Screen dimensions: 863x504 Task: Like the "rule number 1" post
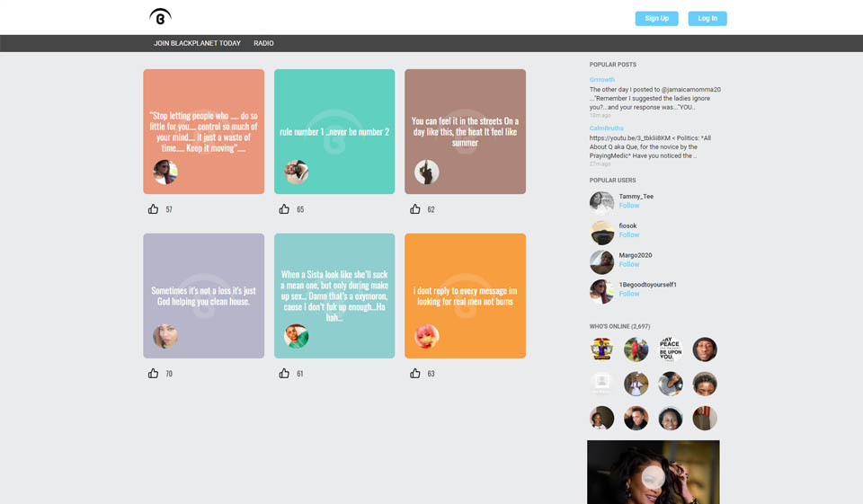coord(284,209)
